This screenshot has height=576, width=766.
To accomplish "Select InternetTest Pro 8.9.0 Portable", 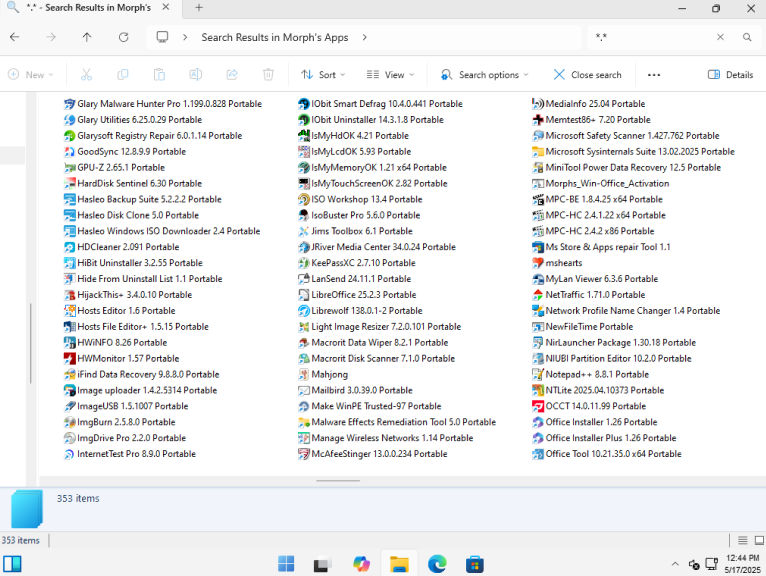I will click(129, 454).
